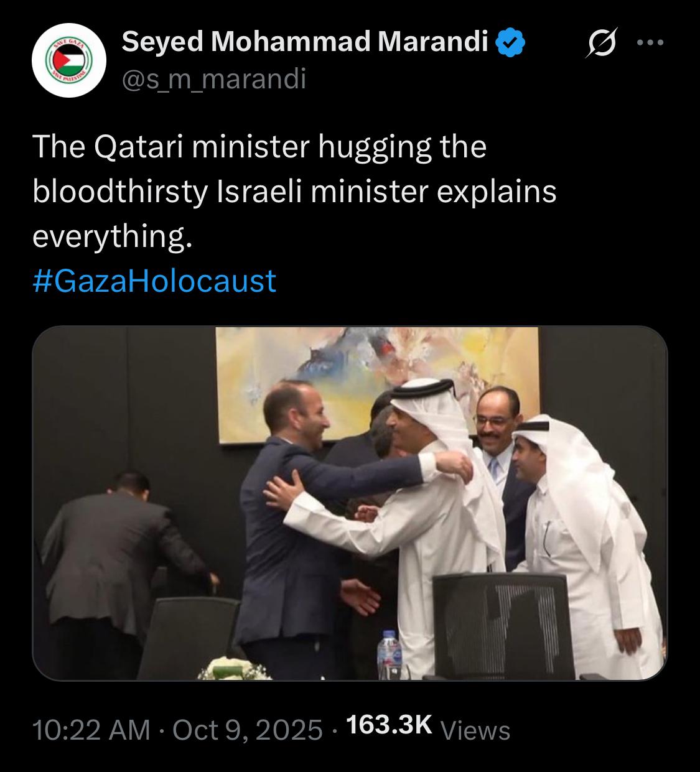Click the Oct 9, 2025 date
700x772 pixels.
[247, 729]
